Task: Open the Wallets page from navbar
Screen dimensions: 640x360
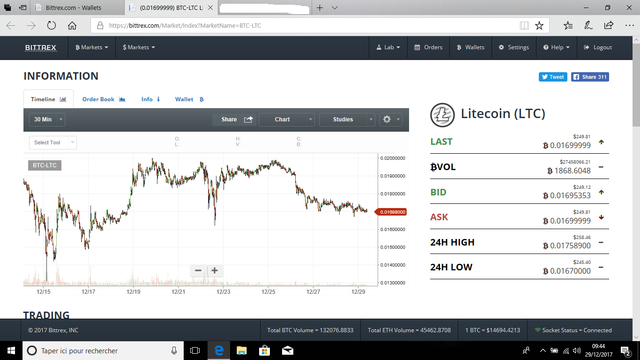Action: click(470, 47)
